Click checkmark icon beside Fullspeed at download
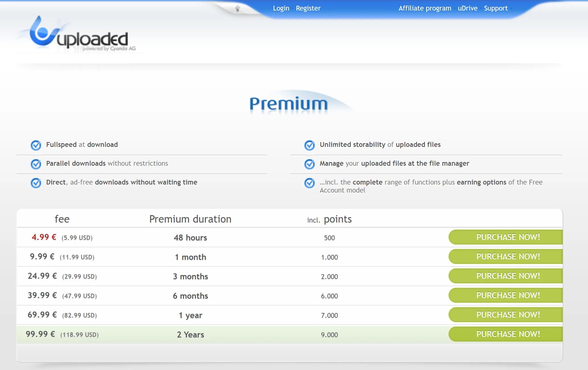 tap(36, 145)
